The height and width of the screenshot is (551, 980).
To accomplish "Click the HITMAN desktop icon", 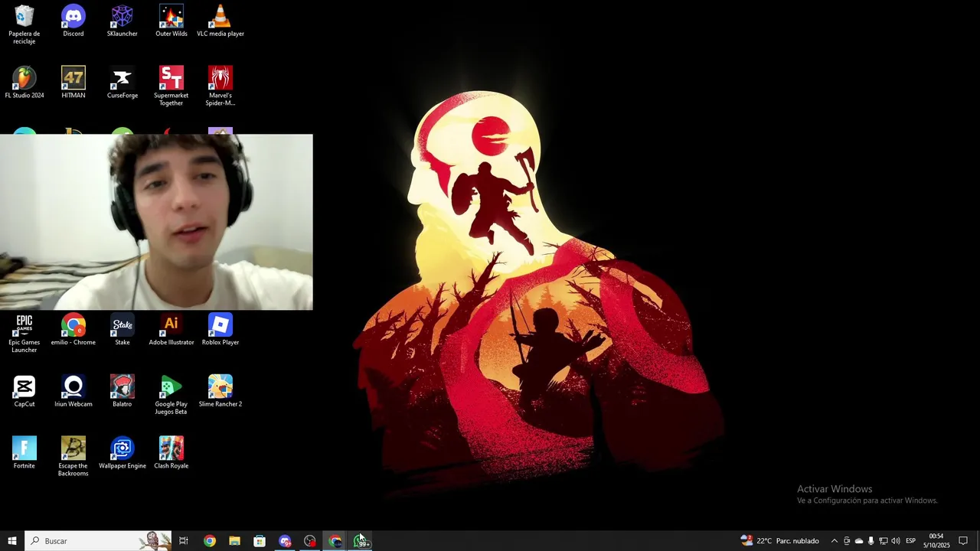I will (x=73, y=83).
